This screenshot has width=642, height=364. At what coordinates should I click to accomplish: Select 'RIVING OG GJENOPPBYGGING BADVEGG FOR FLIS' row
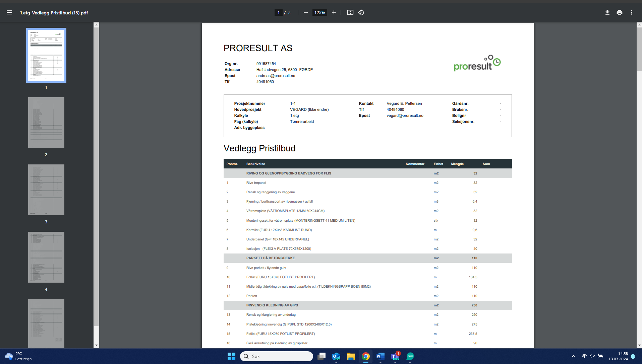tap(368, 173)
